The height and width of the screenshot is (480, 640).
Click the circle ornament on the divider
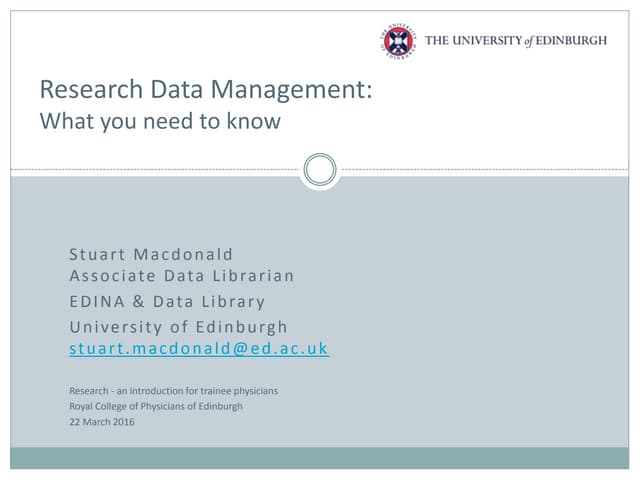[320, 169]
